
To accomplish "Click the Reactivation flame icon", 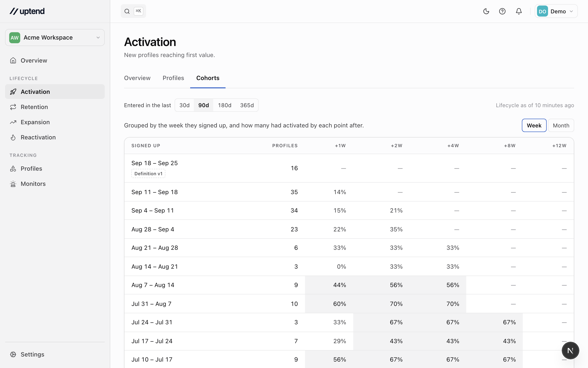I will 13,137.
